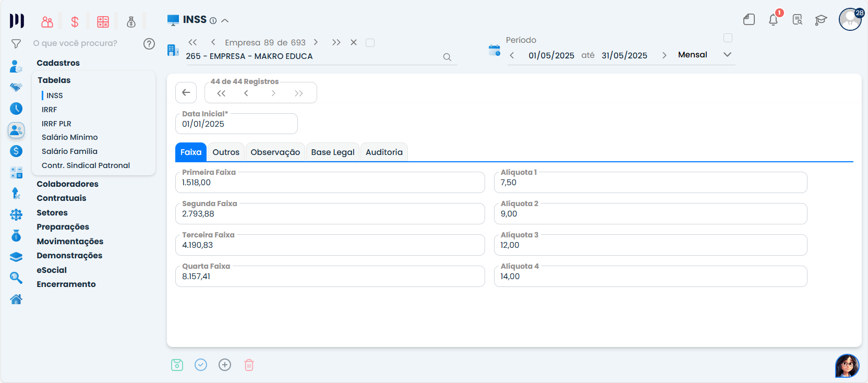This screenshot has height=383, width=868.
Task: Click the magnifier in company field
Action: 447,57
